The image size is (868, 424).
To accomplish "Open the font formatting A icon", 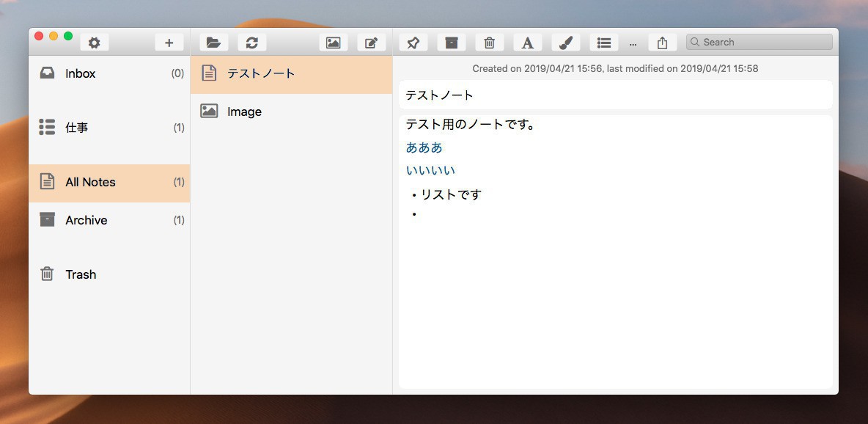I will tap(528, 43).
